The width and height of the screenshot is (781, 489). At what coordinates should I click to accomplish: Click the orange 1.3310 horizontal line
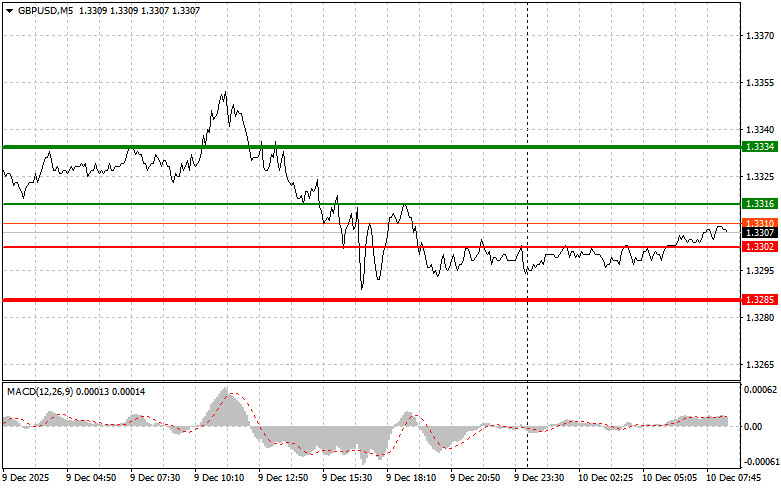tap(372, 224)
